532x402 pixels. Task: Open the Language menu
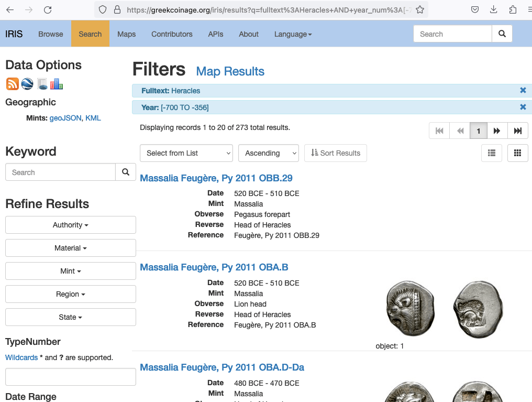pyautogui.click(x=293, y=34)
